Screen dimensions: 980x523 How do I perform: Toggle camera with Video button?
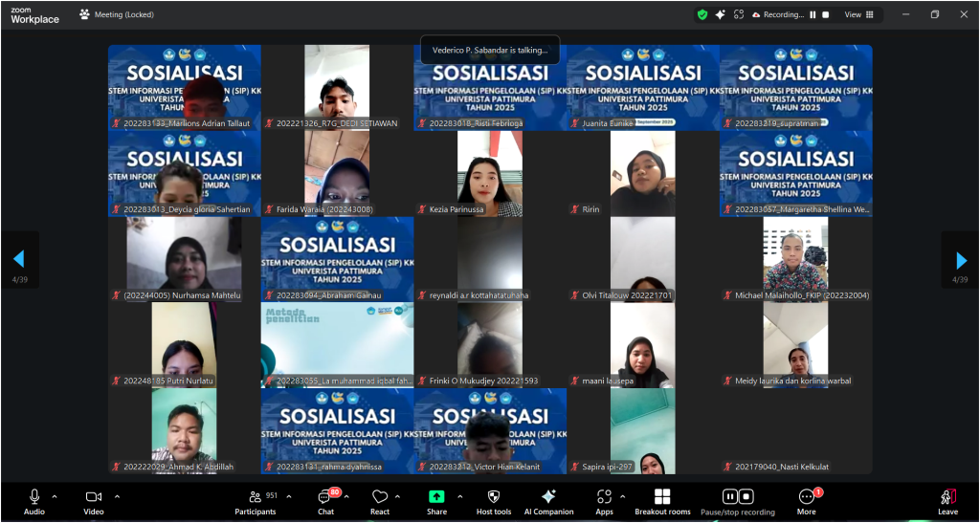coord(93,499)
